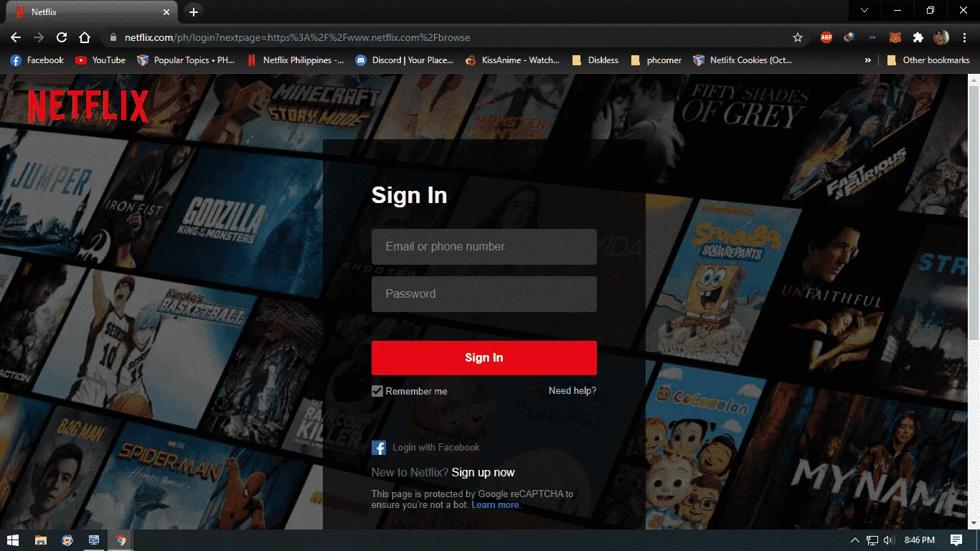The image size is (980, 551).
Task: Click the 8:46 PM taskbar clock
Action: pos(919,540)
